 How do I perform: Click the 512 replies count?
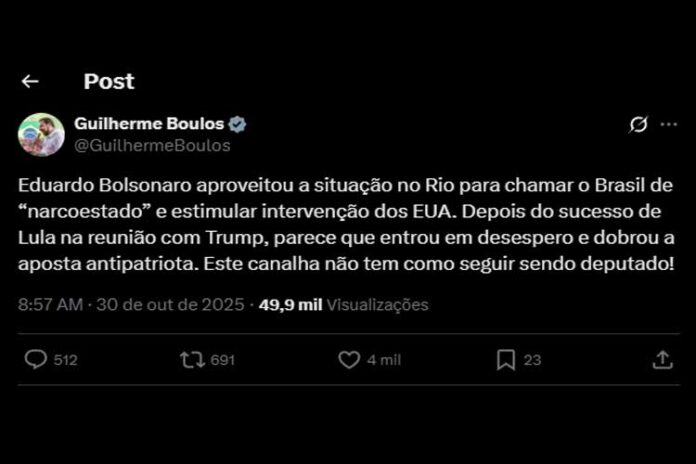click(66, 360)
